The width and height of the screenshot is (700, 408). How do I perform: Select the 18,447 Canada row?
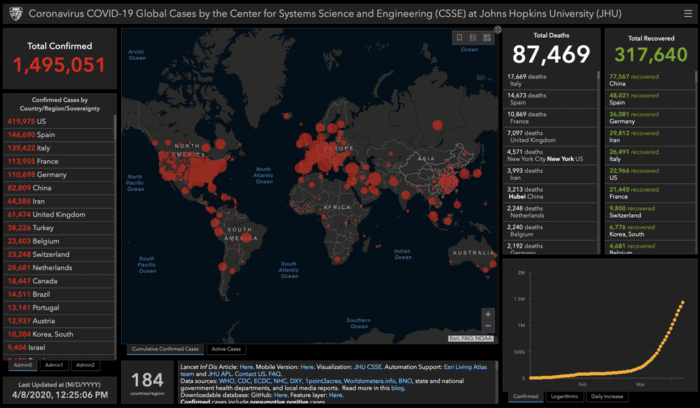[59, 281]
